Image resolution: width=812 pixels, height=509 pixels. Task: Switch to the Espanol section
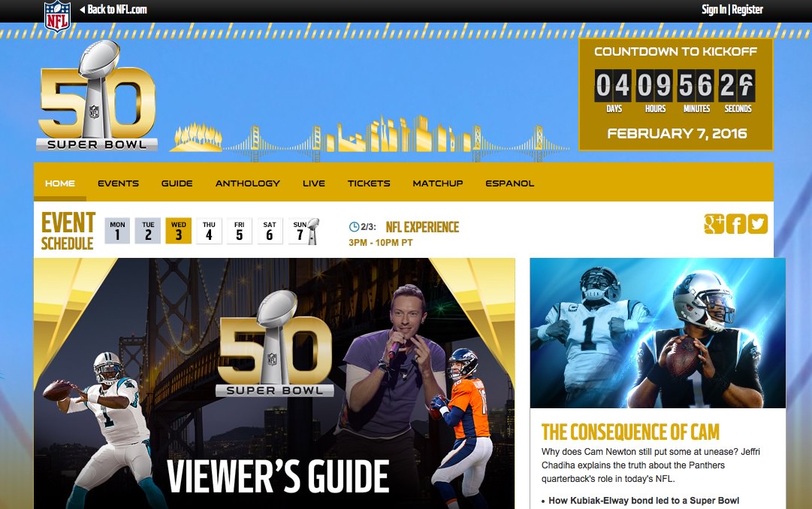tap(509, 183)
